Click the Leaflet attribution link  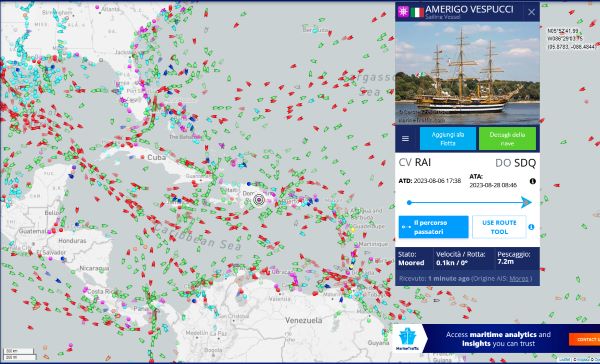point(564,359)
